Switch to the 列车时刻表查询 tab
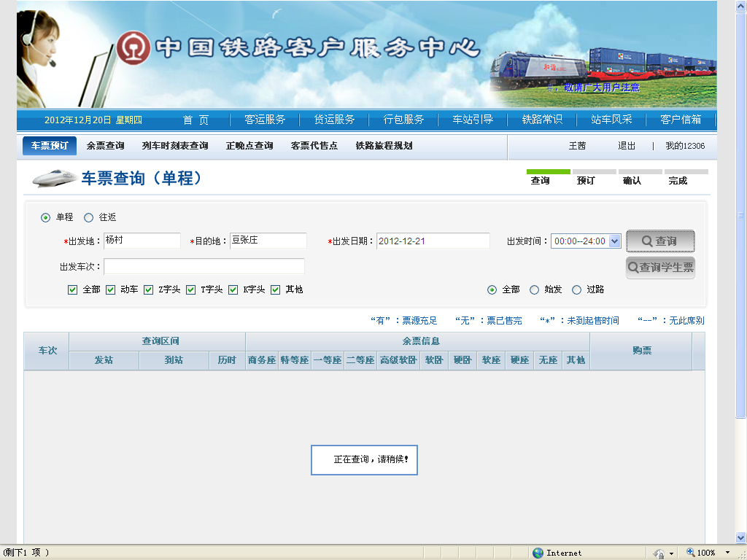747x560 pixels. pyautogui.click(x=175, y=146)
